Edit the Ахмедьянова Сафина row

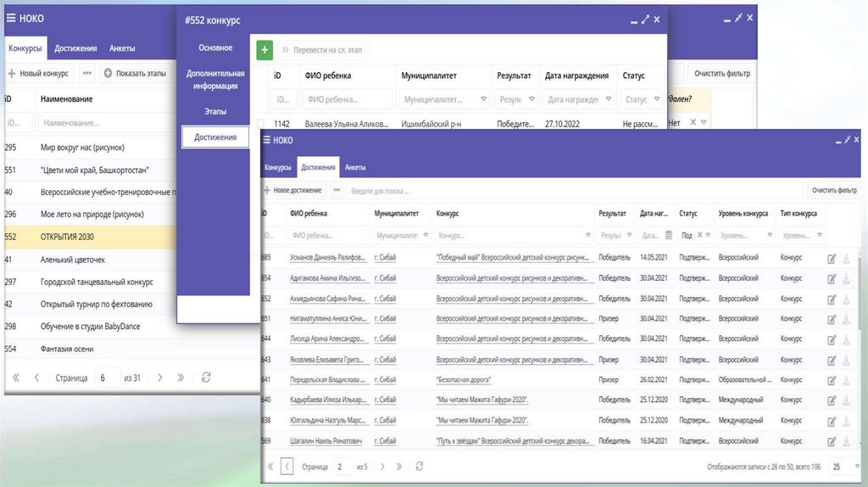coord(832,299)
